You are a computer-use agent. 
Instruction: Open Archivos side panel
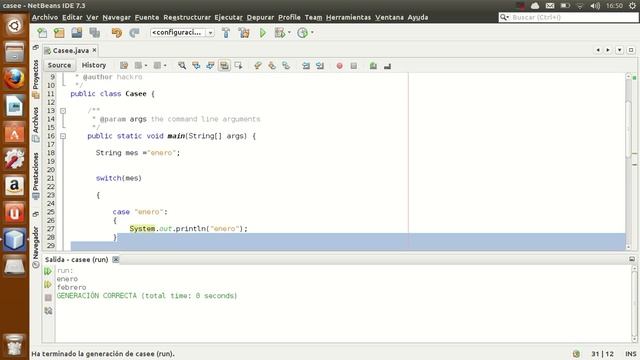36,124
